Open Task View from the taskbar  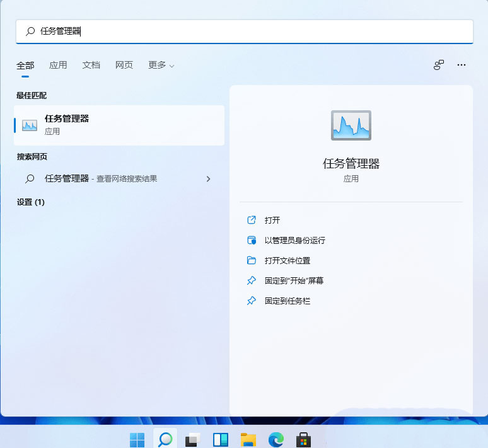193,440
